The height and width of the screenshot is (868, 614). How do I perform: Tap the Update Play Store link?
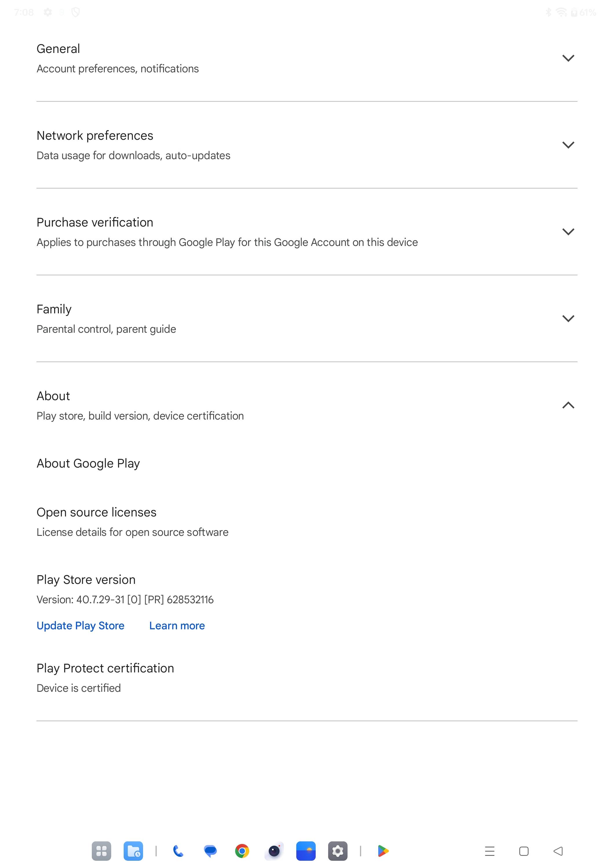pyautogui.click(x=81, y=626)
